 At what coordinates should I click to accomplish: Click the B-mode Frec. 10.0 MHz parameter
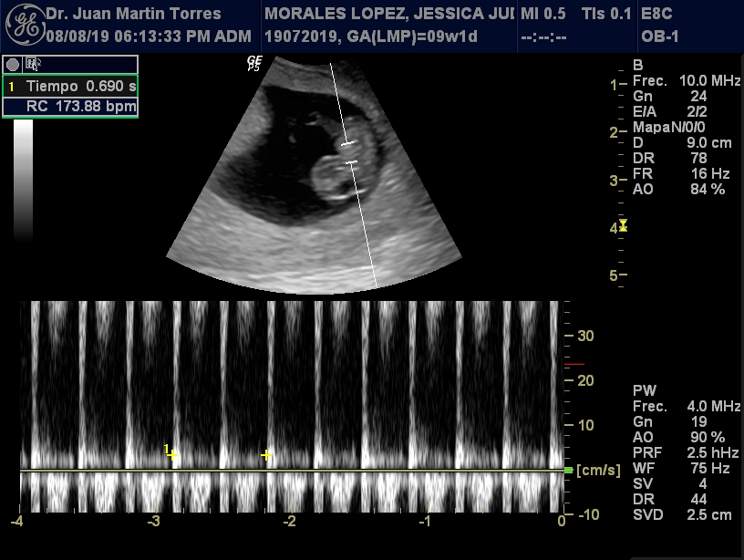pos(678,81)
